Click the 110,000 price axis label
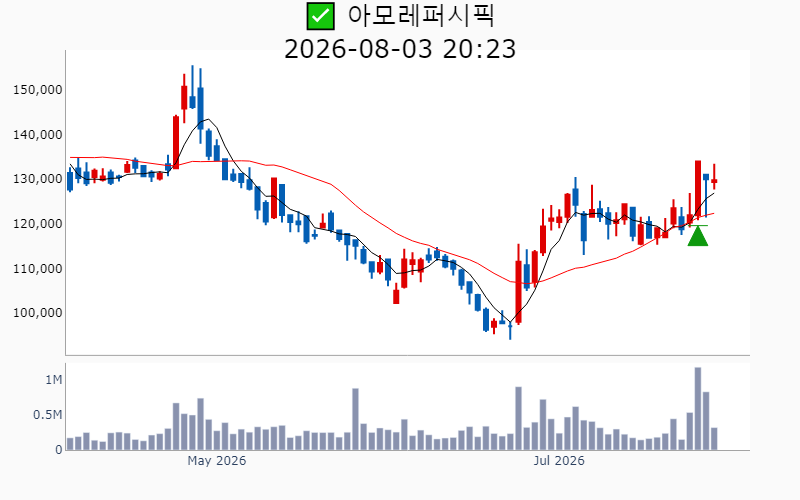Screen dimensions: 800x500 pos(37,268)
